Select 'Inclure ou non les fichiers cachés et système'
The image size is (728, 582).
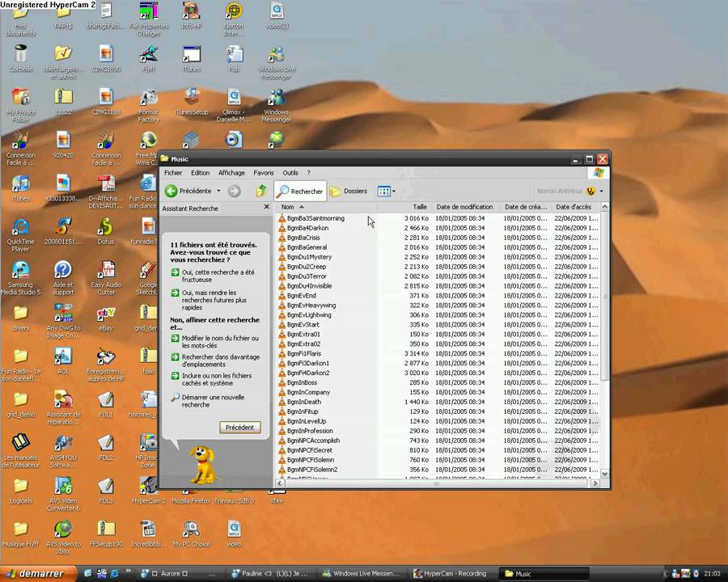click(x=211, y=379)
